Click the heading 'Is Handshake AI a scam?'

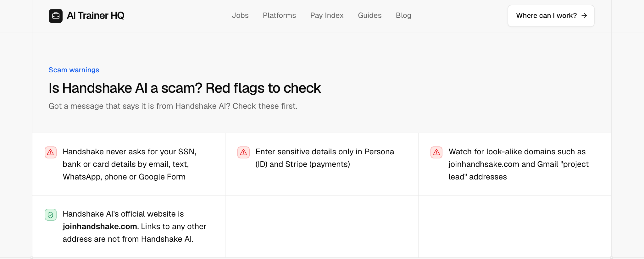tap(125, 88)
